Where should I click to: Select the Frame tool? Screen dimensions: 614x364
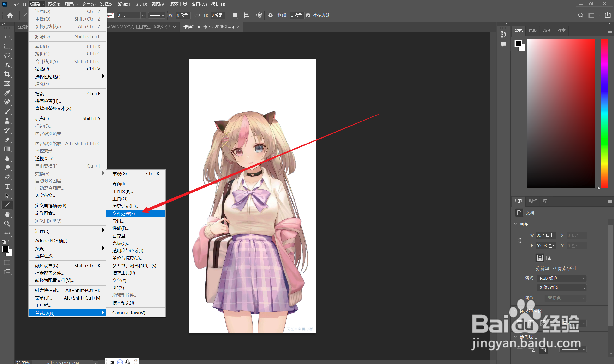(7, 83)
